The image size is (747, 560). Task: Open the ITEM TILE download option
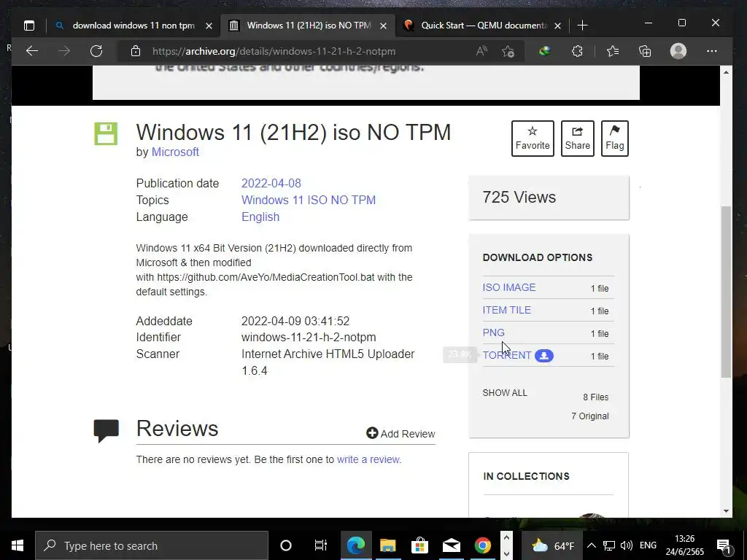coord(506,310)
